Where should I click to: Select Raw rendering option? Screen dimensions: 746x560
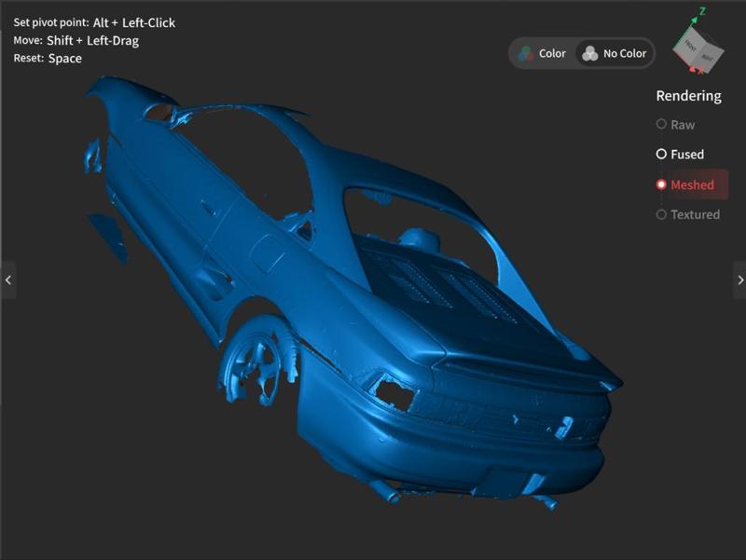(675, 125)
